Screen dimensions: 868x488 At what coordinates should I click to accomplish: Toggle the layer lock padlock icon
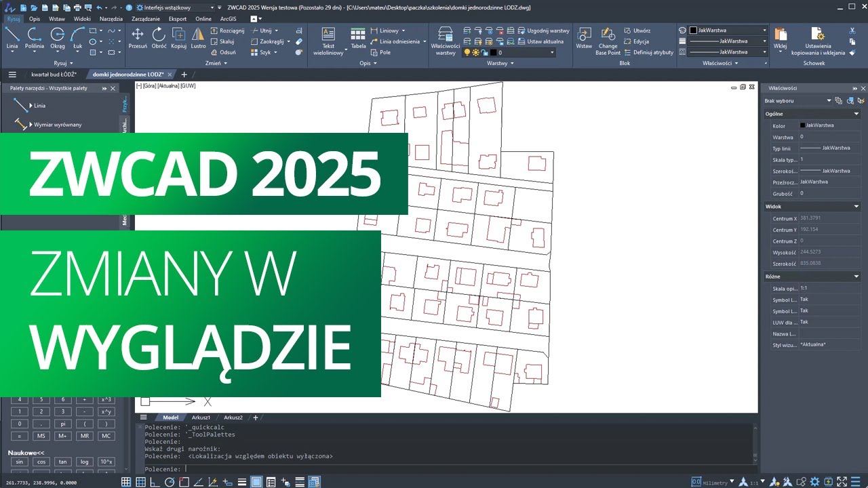point(484,52)
